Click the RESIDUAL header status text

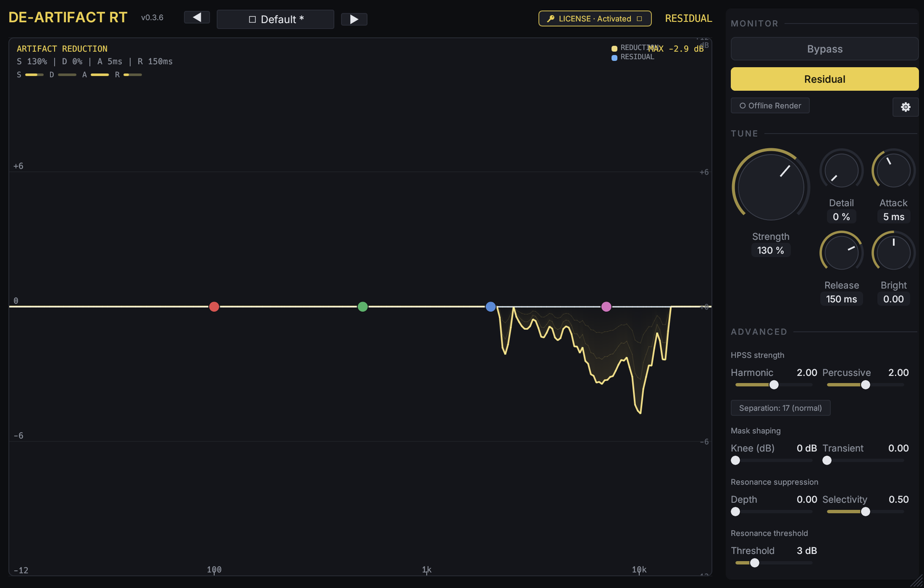pos(688,18)
